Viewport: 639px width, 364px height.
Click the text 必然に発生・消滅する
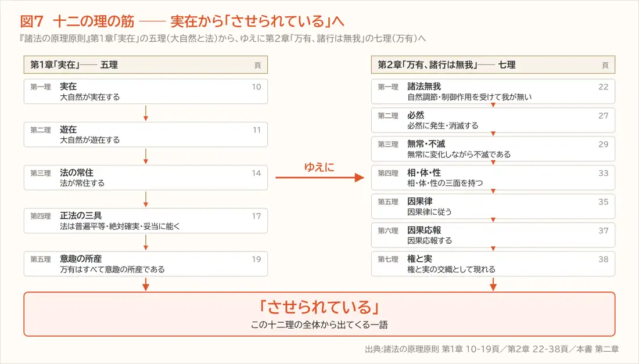(x=443, y=126)
